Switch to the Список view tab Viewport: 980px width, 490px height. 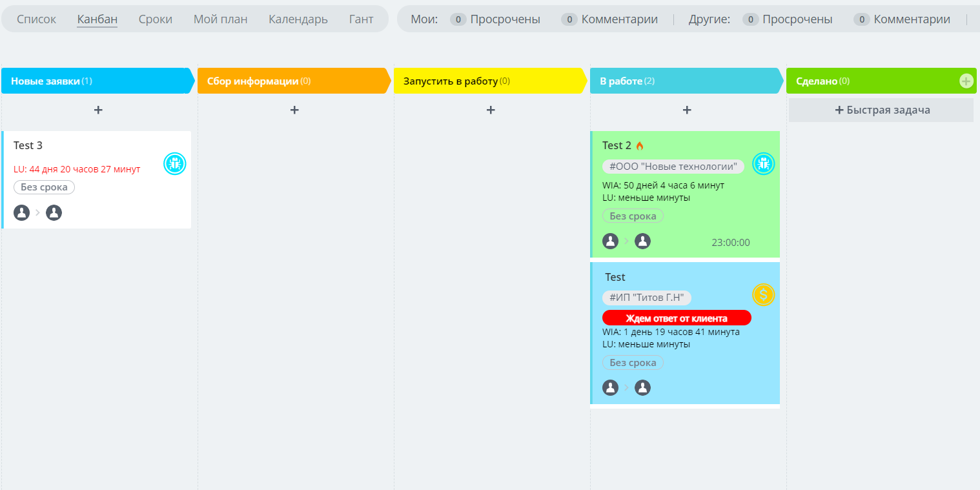click(x=36, y=19)
